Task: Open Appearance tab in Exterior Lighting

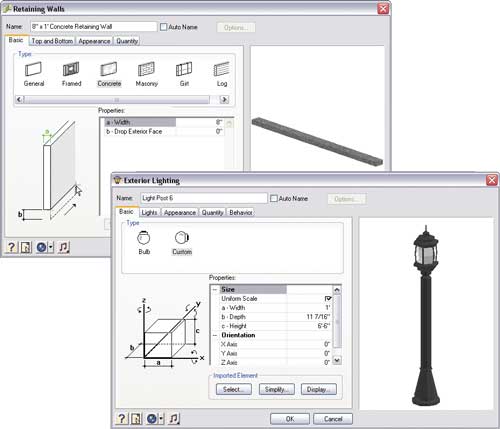Action: [x=180, y=212]
